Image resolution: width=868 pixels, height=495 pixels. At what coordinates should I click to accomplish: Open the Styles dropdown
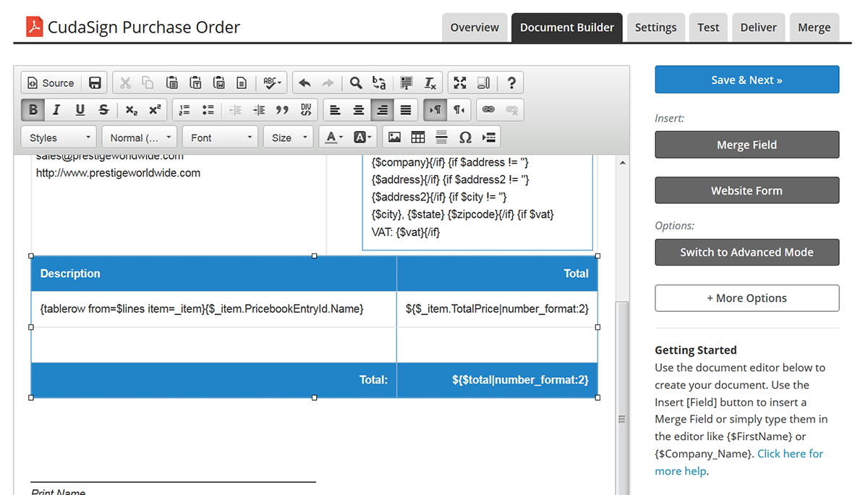[59, 137]
